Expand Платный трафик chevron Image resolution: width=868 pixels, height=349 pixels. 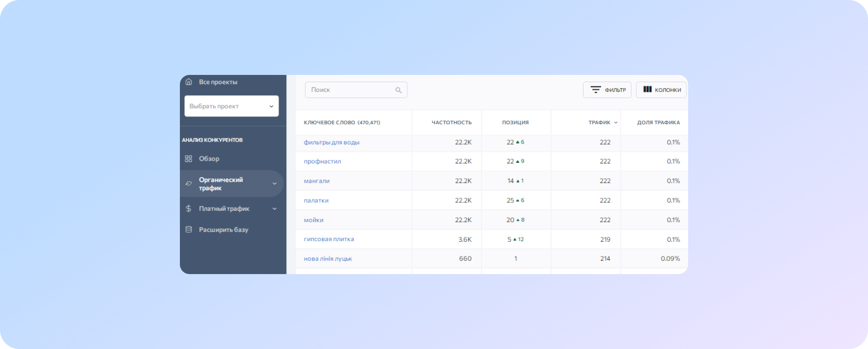(x=275, y=209)
